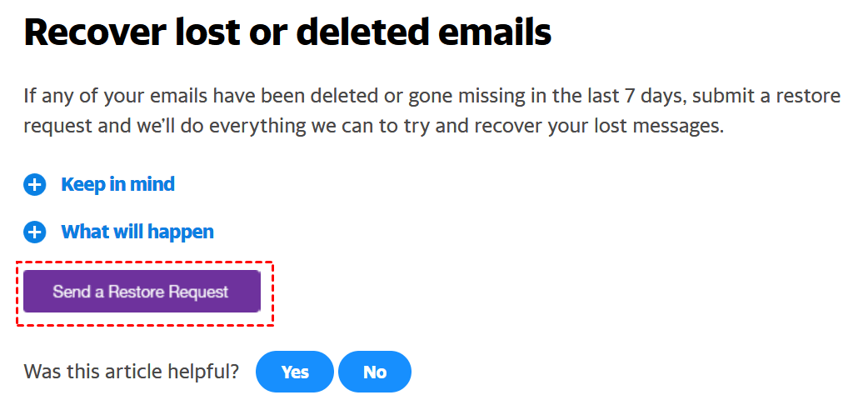Click the plus icon beside What will happen
868x420 pixels.
point(34,232)
